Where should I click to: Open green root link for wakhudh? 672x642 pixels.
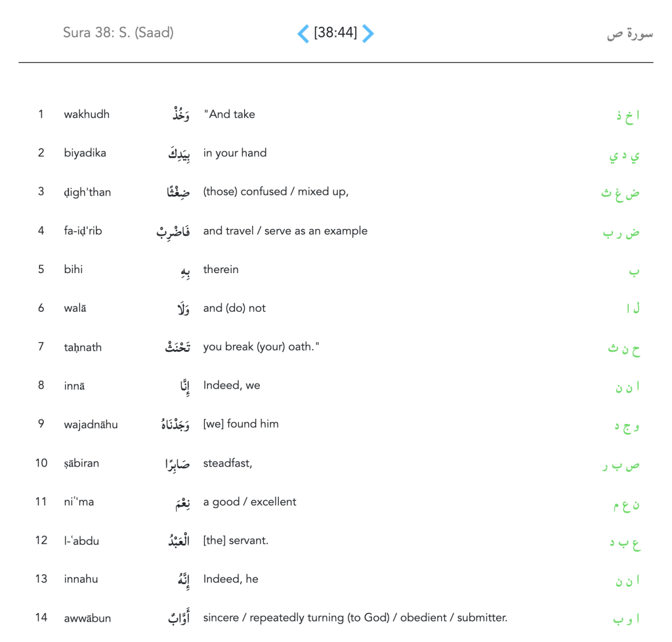pyautogui.click(x=628, y=116)
